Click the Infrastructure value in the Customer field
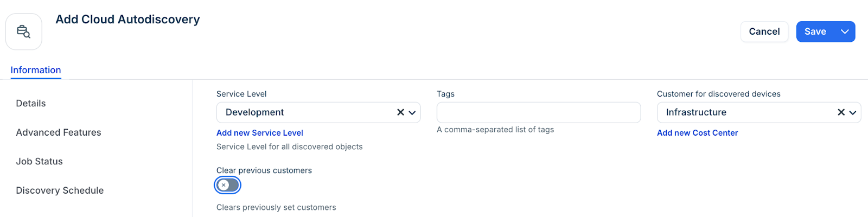This screenshot has width=868, height=217. click(696, 112)
